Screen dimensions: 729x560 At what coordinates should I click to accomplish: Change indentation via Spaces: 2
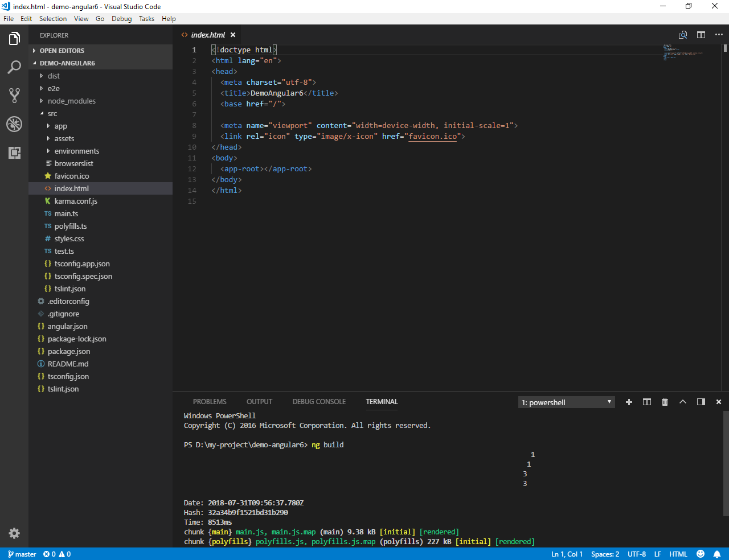605,554
